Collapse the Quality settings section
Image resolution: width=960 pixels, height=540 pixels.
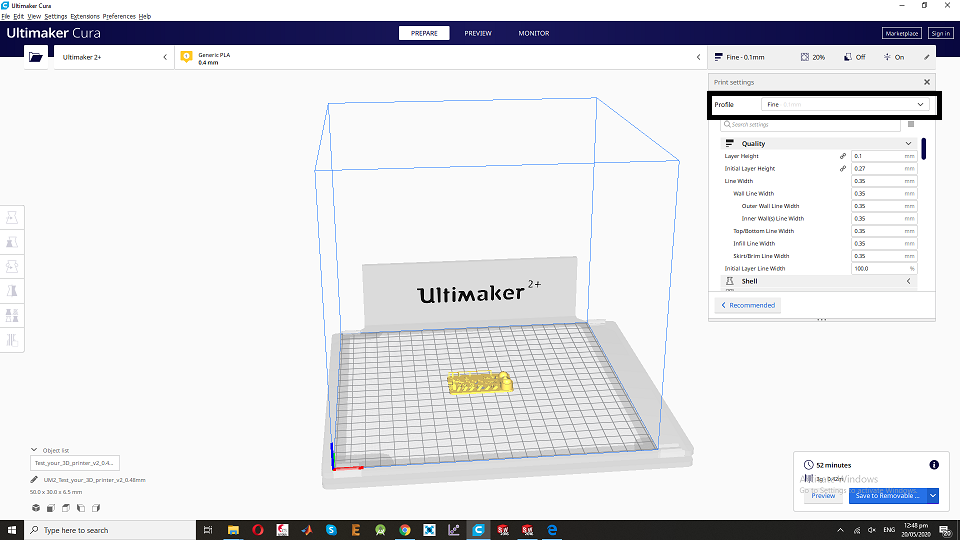tap(819, 143)
